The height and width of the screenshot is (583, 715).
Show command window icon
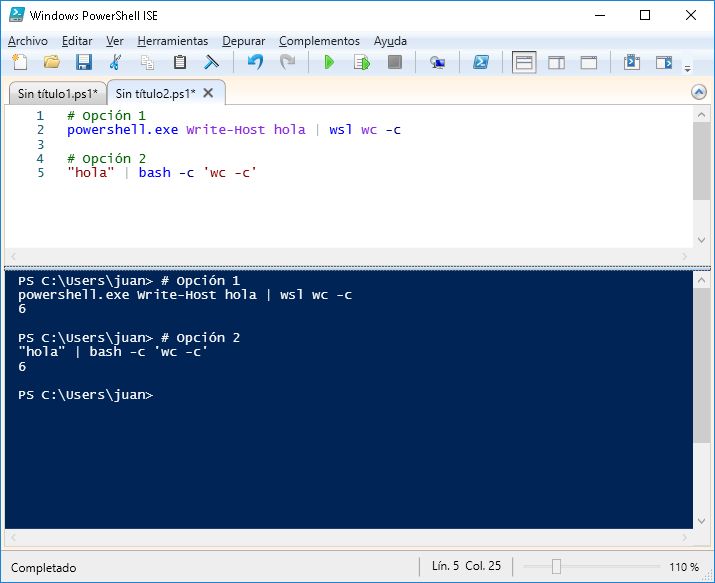tap(632, 62)
